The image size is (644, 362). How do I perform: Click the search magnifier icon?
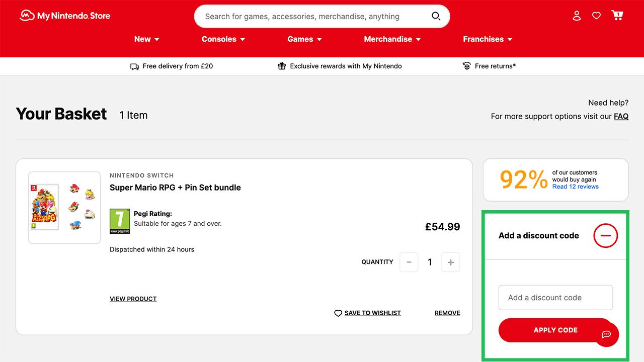tap(436, 16)
